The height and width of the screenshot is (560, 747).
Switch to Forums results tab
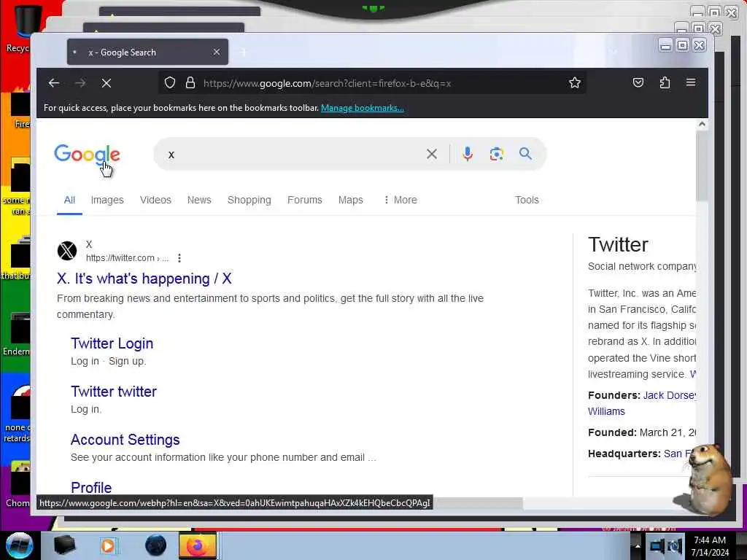[x=304, y=200]
